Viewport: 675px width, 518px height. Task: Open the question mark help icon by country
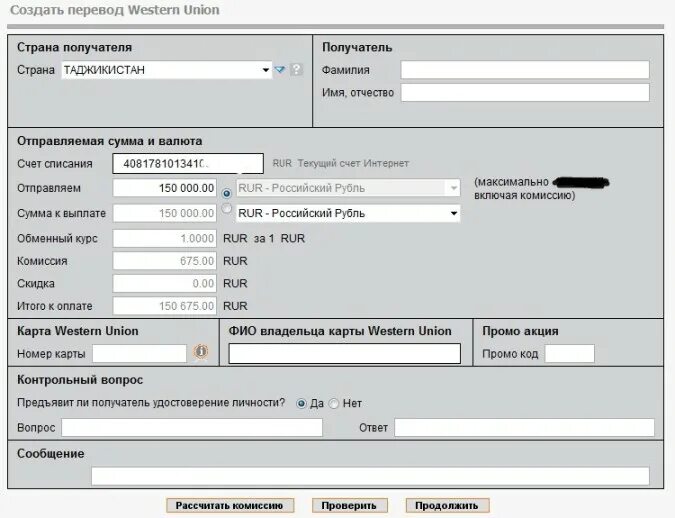(x=297, y=70)
